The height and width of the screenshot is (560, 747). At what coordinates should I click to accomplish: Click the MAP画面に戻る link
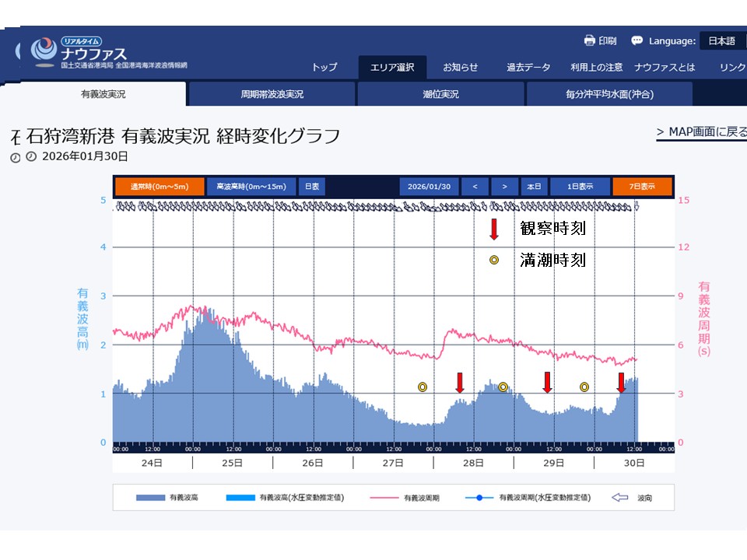[x=701, y=132]
